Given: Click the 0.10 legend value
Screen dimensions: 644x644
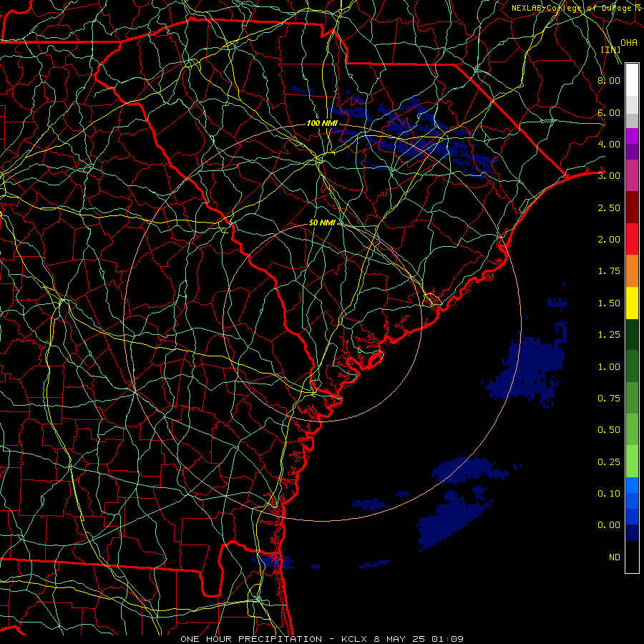Looking at the screenshot, I should coord(609,494).
